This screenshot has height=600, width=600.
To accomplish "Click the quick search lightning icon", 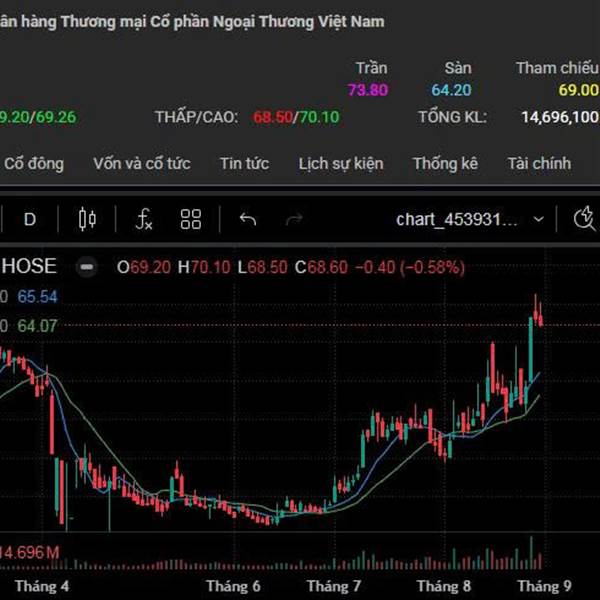I will (585, 219).
